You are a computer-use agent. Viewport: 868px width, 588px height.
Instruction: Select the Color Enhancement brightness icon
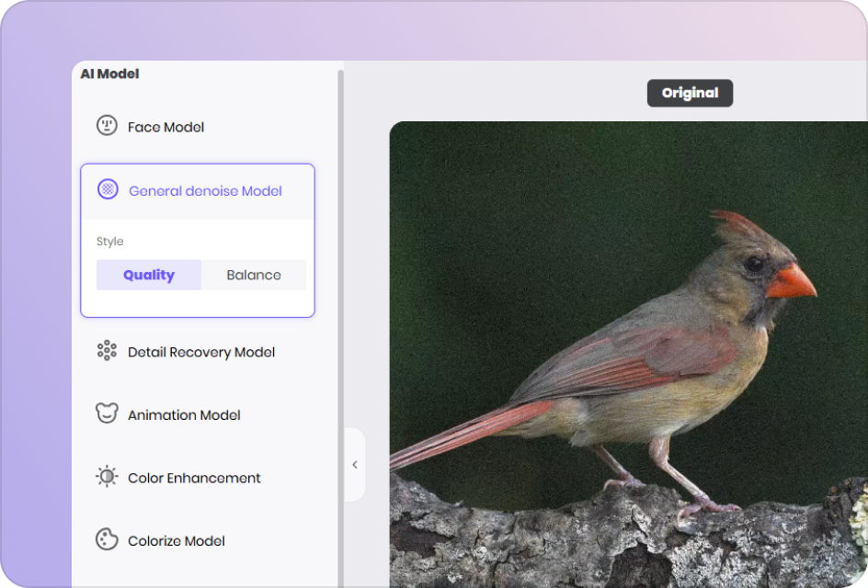[x=108, y=477]
